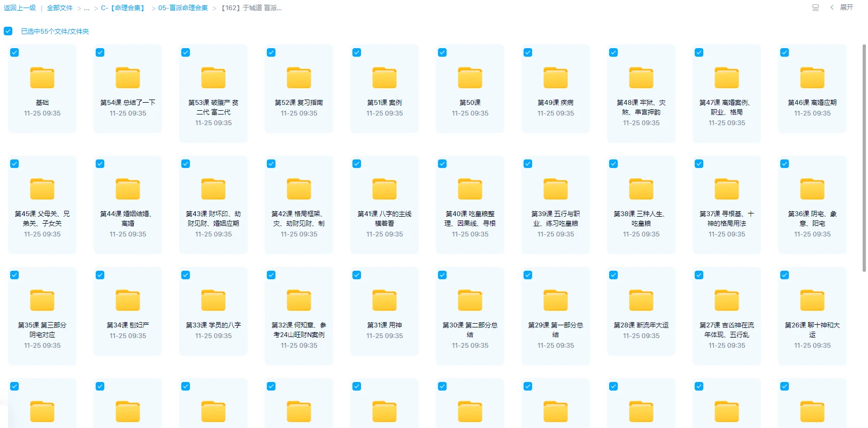The width and height of the screenshot is (868, 428).
Task: Open folder 第46课 离婚应期
Action: (812, 78)
